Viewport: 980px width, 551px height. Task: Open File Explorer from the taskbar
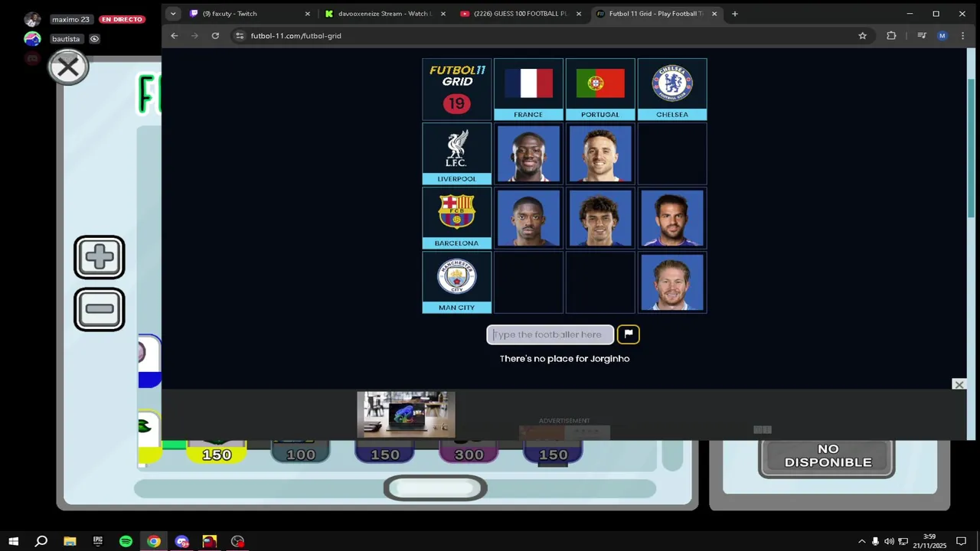(x=70, y=541)
